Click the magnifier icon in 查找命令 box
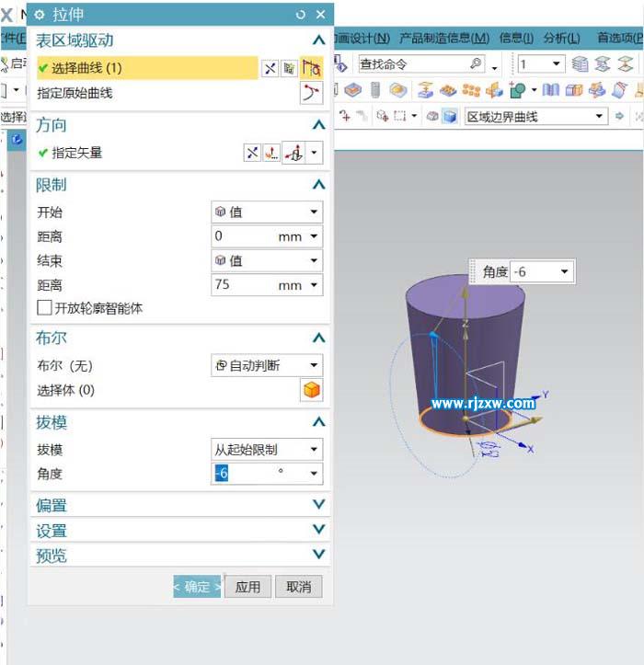The height and width of the screenshot is (665, 644). coord(476,64)
